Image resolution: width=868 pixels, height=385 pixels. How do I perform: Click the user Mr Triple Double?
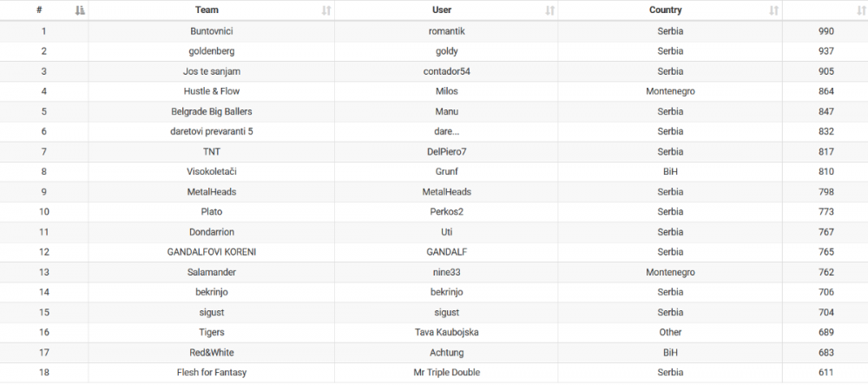(447, 372)
